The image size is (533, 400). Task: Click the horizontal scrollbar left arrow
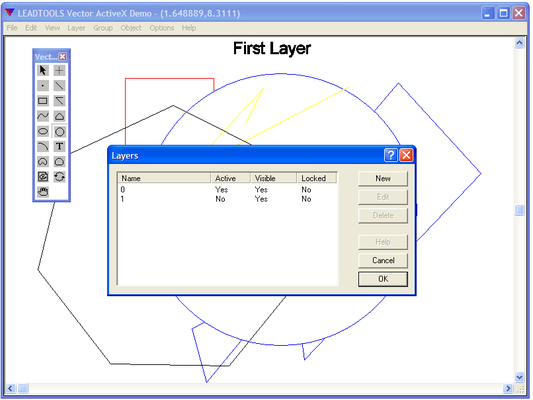(x=11, y=388)
